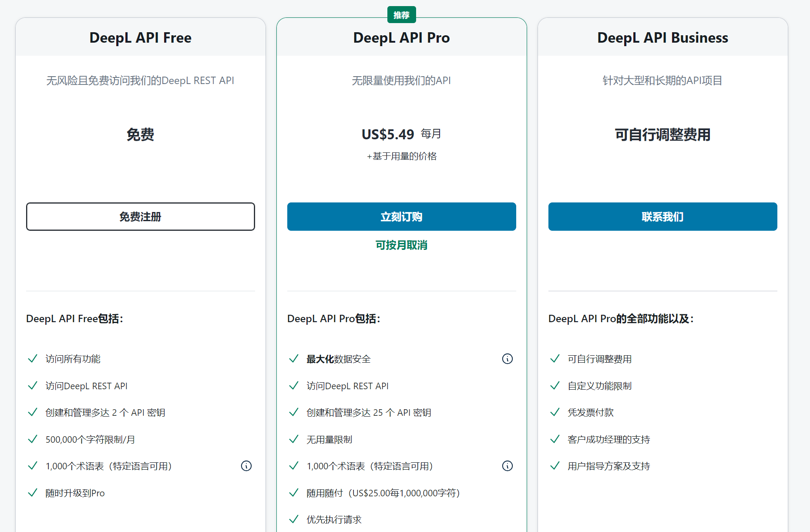Click the 联系我们 button

click(663, 216)
